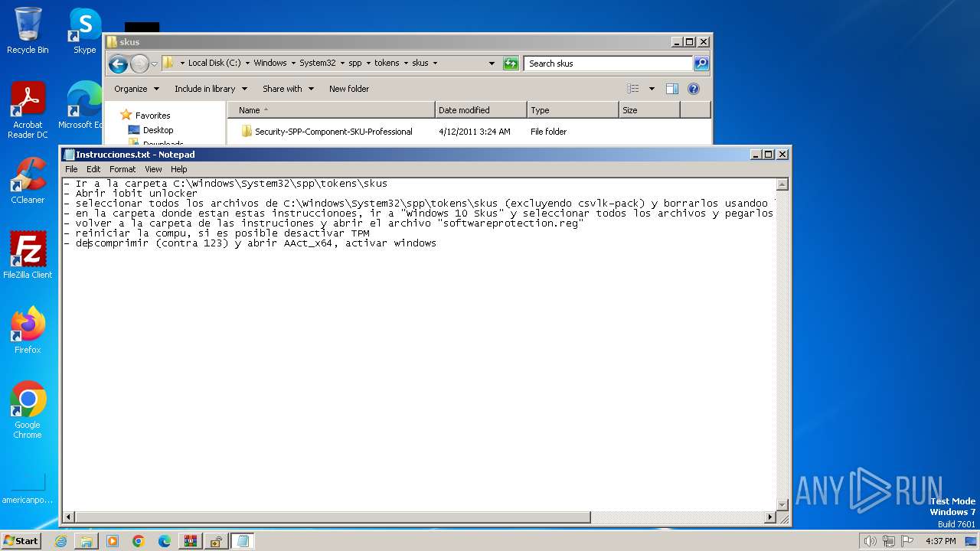This screenshot has height=551, width=980.
Task: Click Notepad vertical scrollbar up arrow
Action: (x=782, y=184)
